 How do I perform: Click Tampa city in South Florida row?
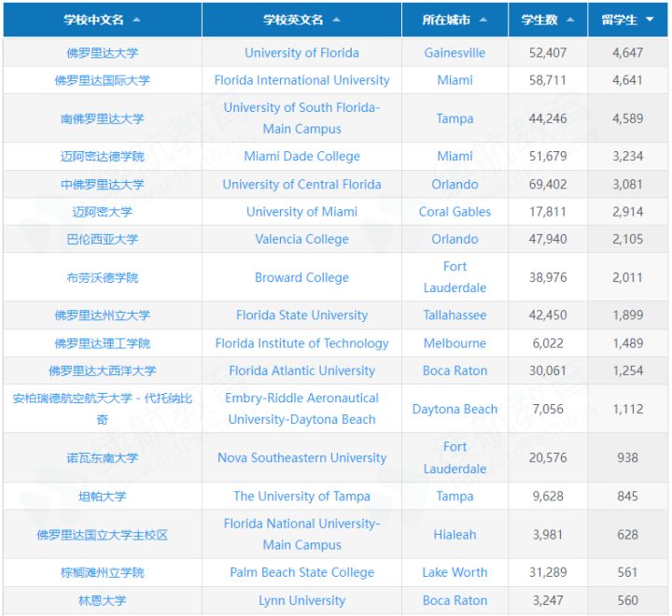[455, 119]
